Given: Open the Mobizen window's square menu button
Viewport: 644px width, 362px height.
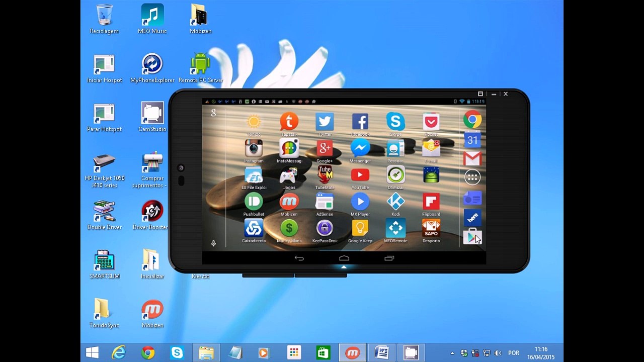Looking at the screenshot, I should 480,94.
